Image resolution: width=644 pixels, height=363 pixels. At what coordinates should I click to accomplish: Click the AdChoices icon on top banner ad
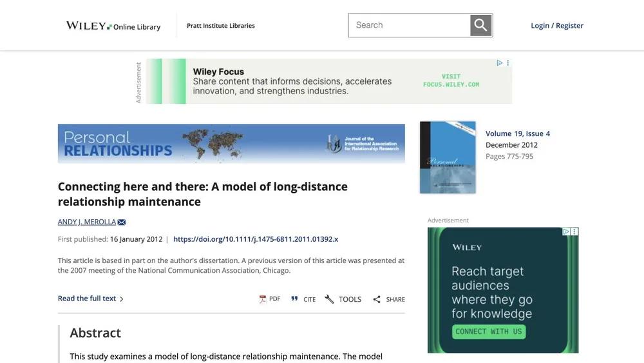tap(500, 63)
